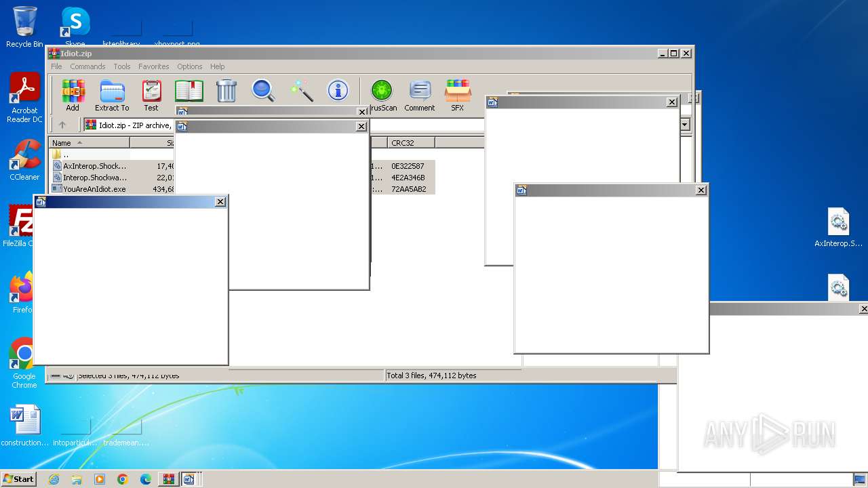The image size is (868, 488).
Task: Open Windows Explorer from taskbar
Action: [77, 479]
